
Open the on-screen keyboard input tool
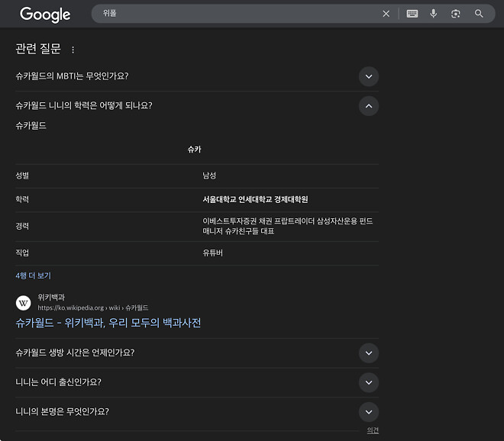pos(412,14)
